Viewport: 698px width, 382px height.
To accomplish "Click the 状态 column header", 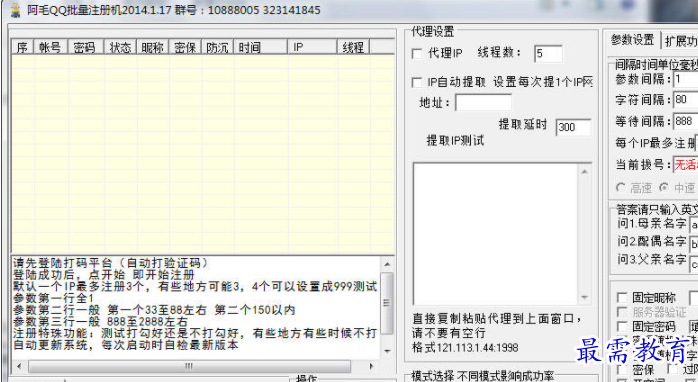I will point(120,47).
